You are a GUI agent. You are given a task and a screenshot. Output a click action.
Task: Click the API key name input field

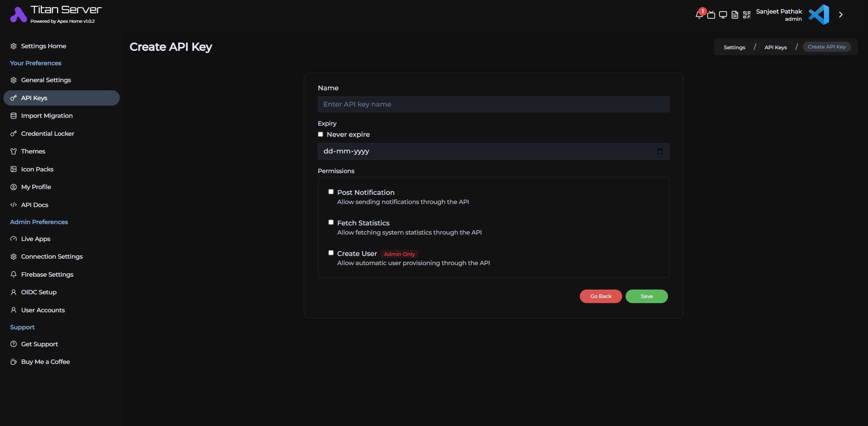(493, 104)
